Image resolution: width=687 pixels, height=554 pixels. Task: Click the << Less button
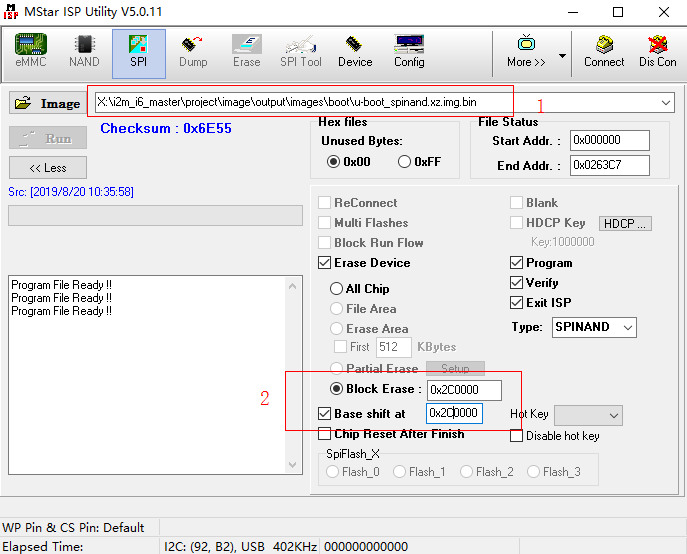pos(48,168)
